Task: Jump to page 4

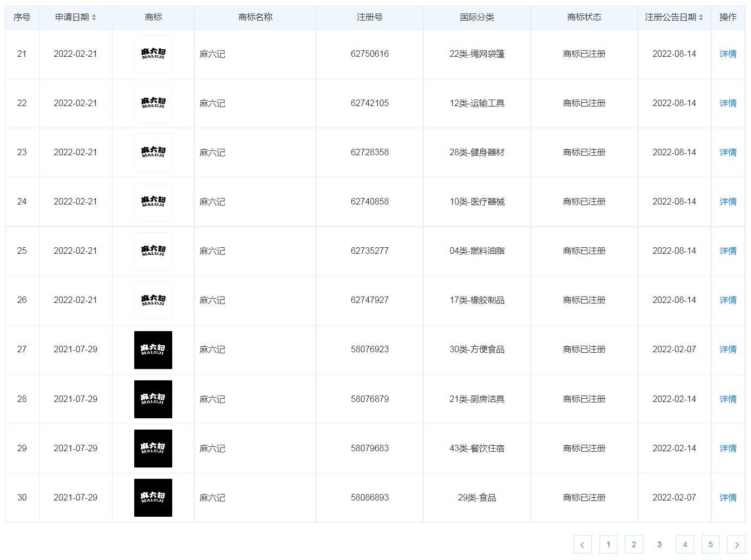Action: pyautogui.click(x=685, y=545)
